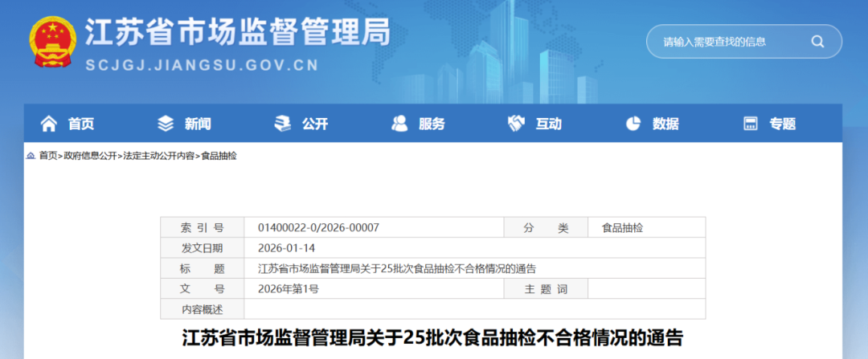
Task: Click the books icon beside 公开
Action: 282,124
